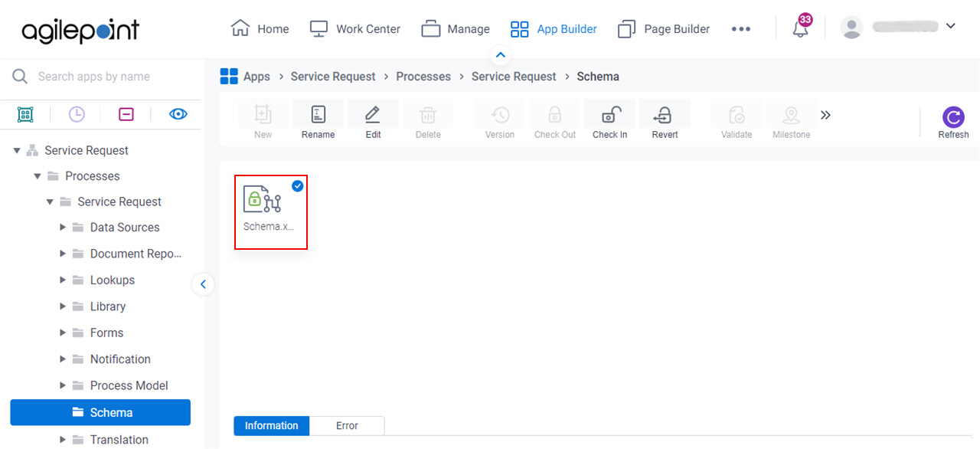Click the Version history toolbar button
Screen dimensions: 980x449
[x=500, y=122]
